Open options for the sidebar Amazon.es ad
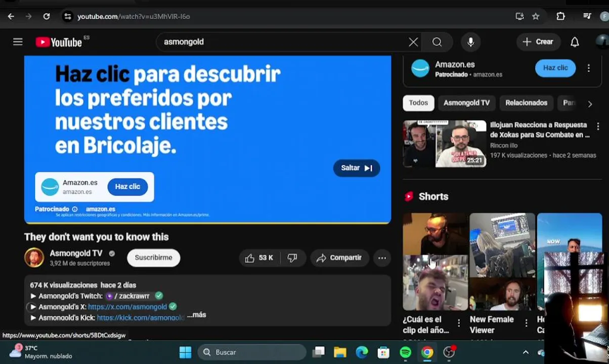The width and height of the screenshot is (609, 364). (x=588, y=68)
